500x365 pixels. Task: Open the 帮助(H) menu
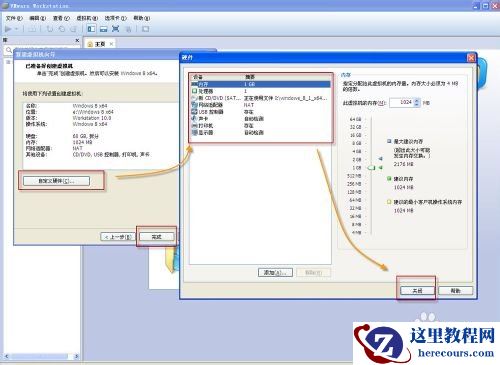142,18
